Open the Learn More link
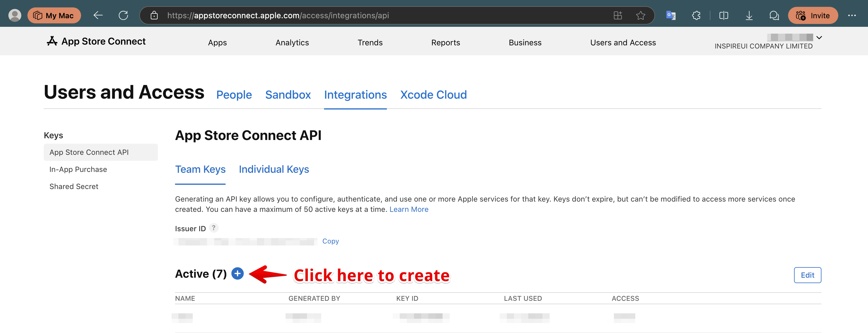The height and width of the screenshot is (333, 868). coord(409,209)
